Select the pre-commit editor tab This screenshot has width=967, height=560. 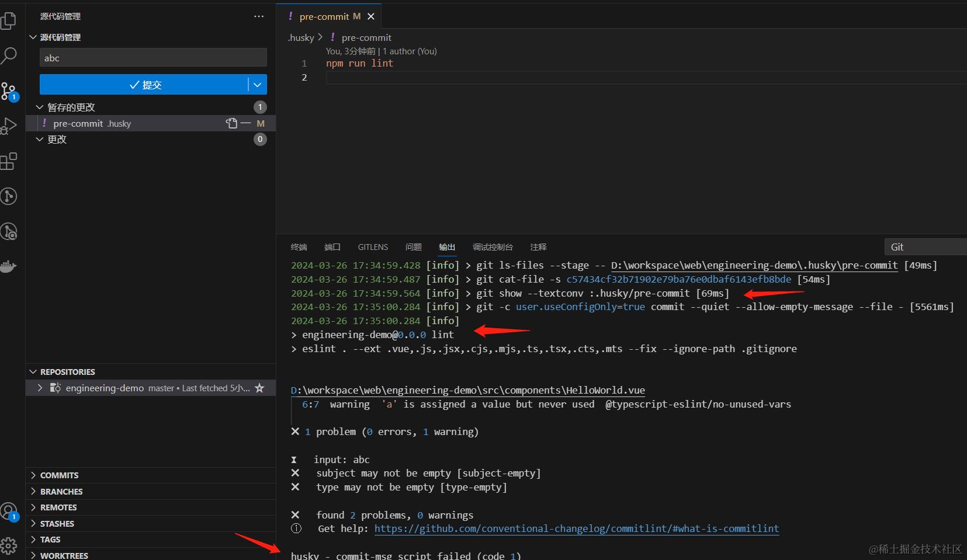pos(329,16)
